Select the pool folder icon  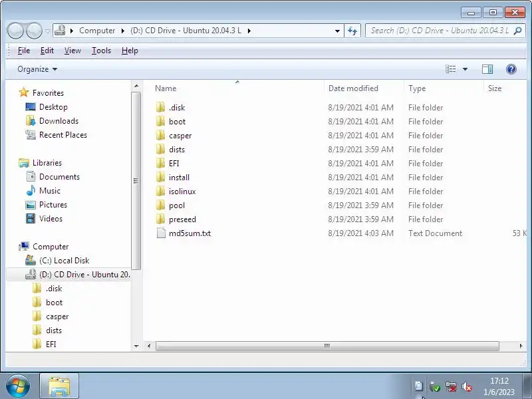click(161, 205)
